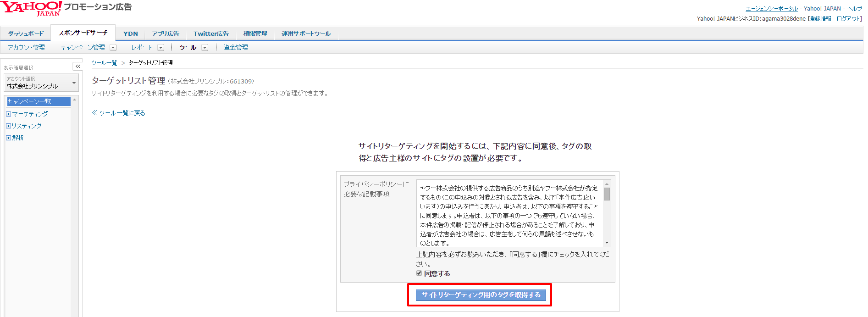
Task: Open the キャンペーン管理 dropdown arrow
Action: tap(113, 48)
